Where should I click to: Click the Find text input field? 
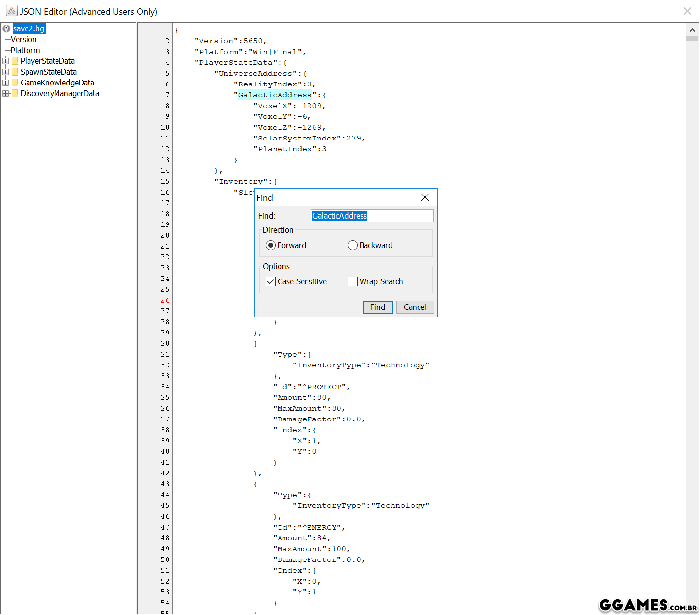point(372,216)
